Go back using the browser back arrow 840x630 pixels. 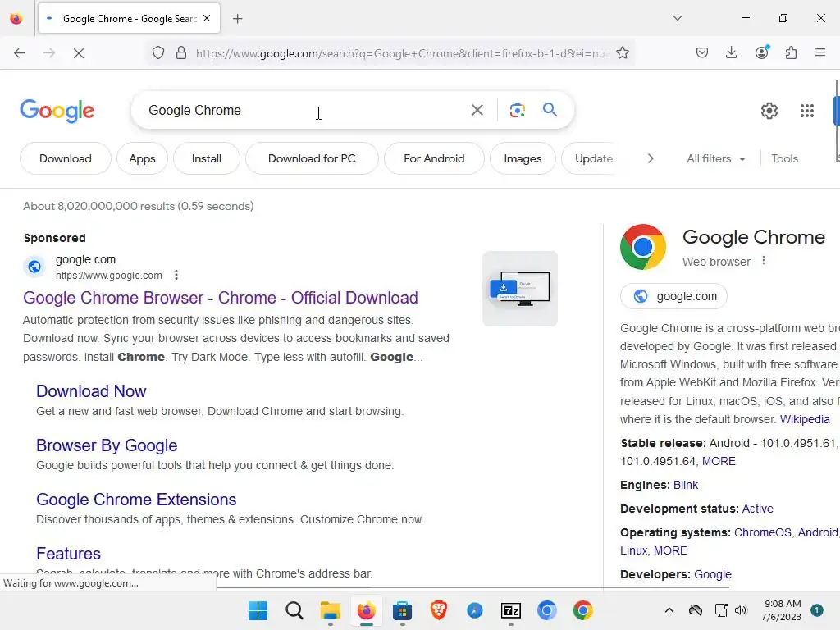(x=20, y=53)
